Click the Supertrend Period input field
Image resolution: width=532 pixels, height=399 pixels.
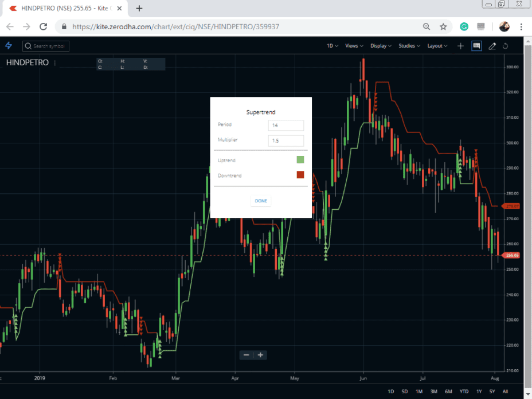285,126
